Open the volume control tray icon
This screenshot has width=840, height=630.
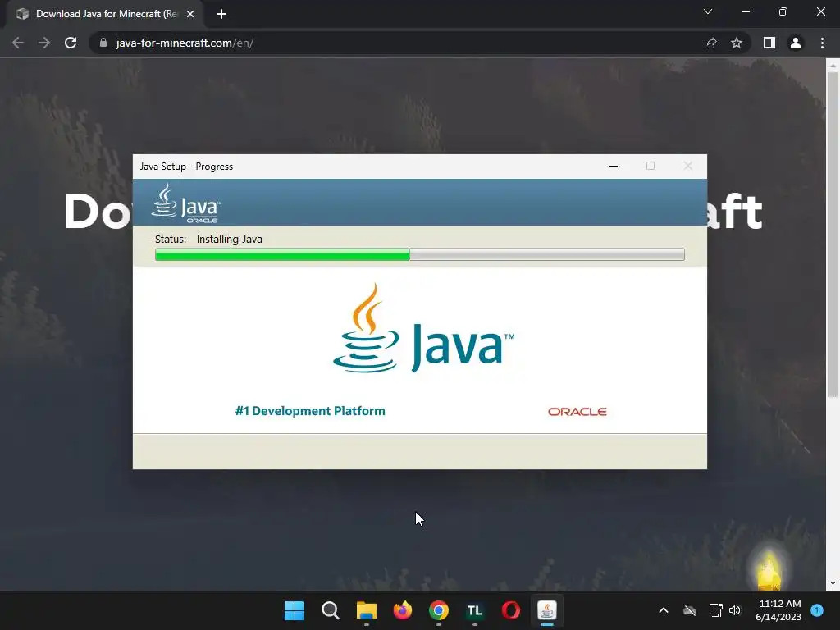tap(735, 610)
